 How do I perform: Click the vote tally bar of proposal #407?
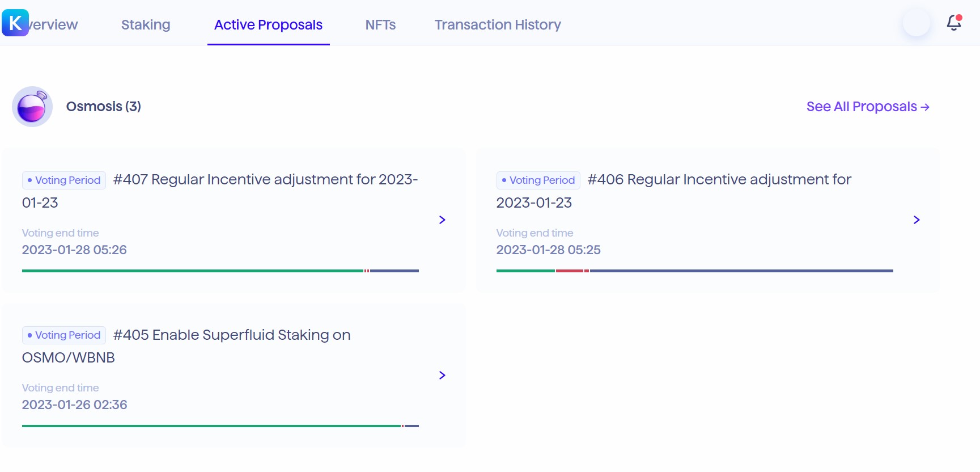pyautogui.click(x=220, y=271)
